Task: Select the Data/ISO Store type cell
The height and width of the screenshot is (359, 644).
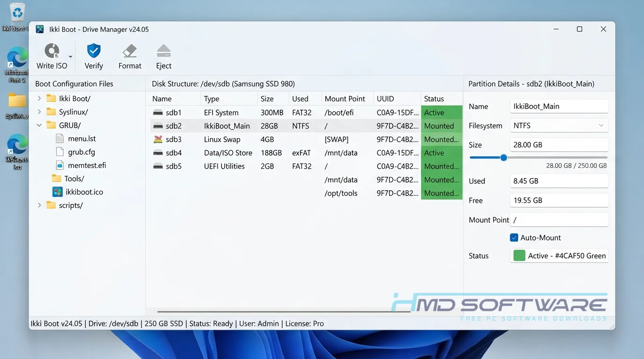Action: [x=228, y=153]
